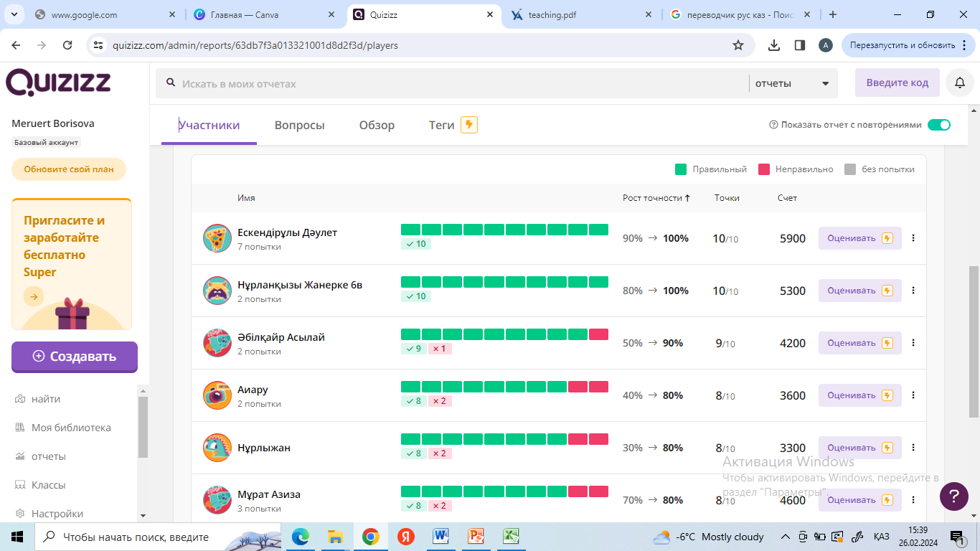
Task: Click the notification bell icon
Action: (x=959, y=83)
